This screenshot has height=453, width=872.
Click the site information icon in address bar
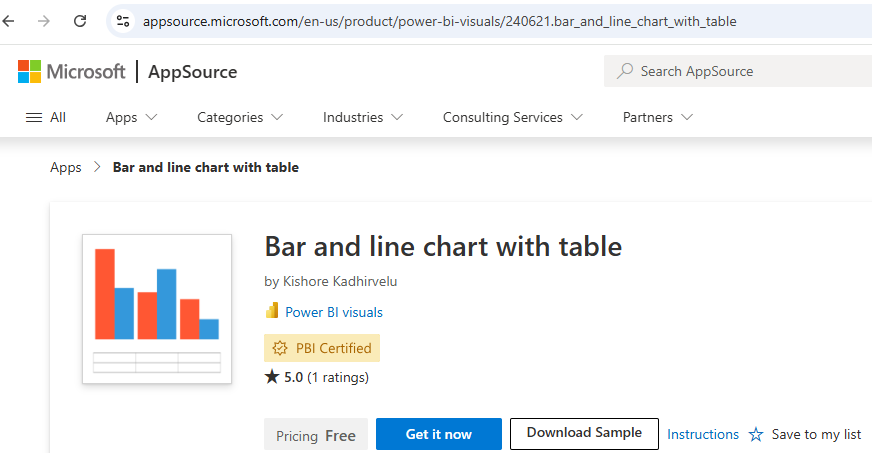[123, 21]
